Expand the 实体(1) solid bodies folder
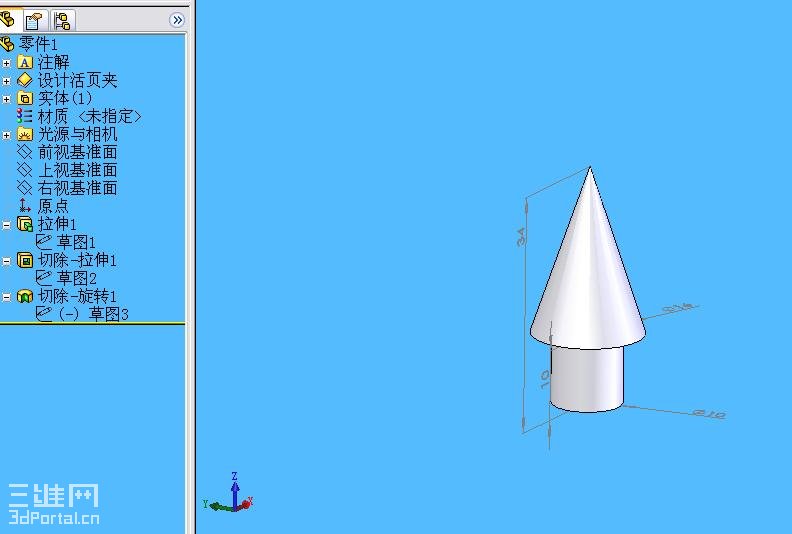This screenshot has height=534, width=792. coord(6,99)
